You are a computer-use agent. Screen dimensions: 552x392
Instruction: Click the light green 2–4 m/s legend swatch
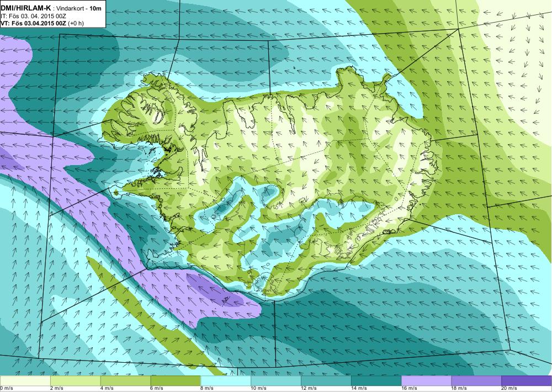pos(75,381)
